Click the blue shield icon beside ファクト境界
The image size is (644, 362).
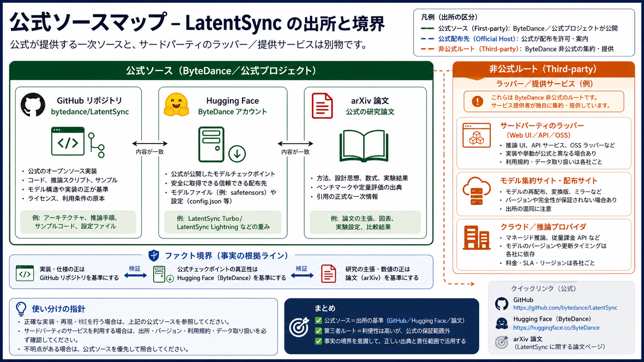154,255
